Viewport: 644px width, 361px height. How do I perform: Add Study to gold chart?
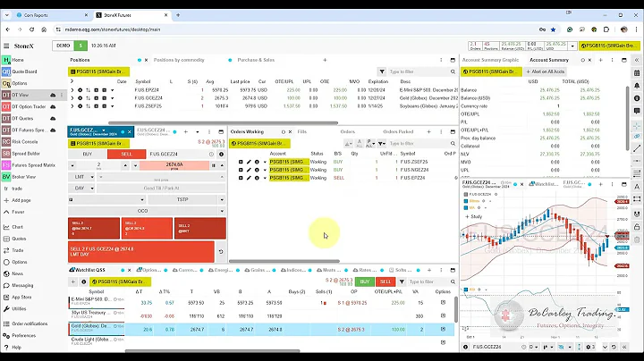click(473, 216)
